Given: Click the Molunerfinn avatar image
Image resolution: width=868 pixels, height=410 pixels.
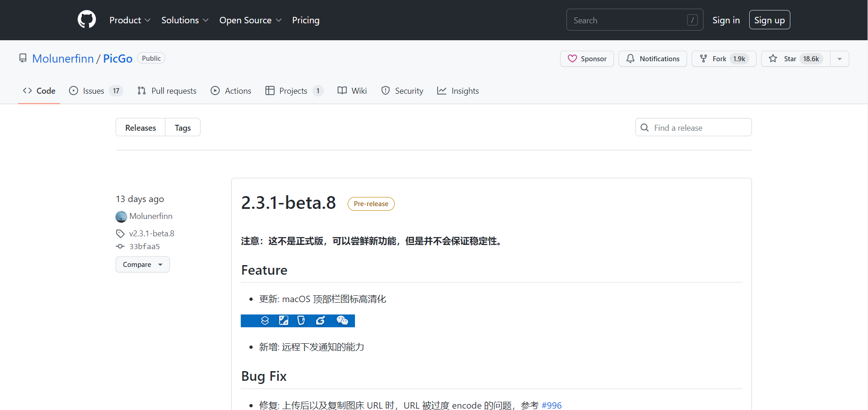Looking at the screenshot, I should [121, 216].
